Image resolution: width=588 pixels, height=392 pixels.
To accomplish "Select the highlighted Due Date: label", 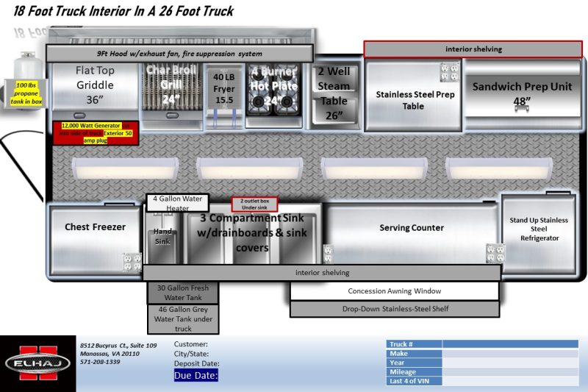I will click(x=196, y=376).
